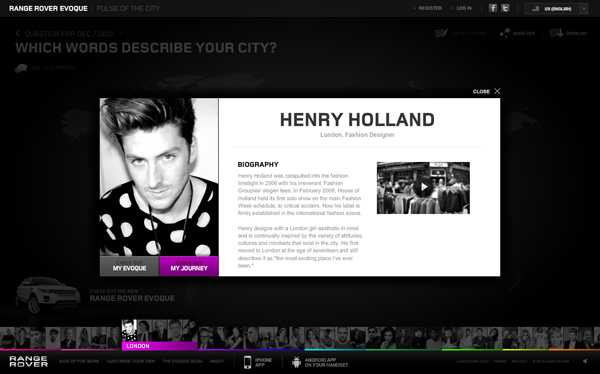Image resolution: width=600 pixels, height=374 pixels.
Task: Toggle the sound speaker icon in footer
Action: click(585, 361)
